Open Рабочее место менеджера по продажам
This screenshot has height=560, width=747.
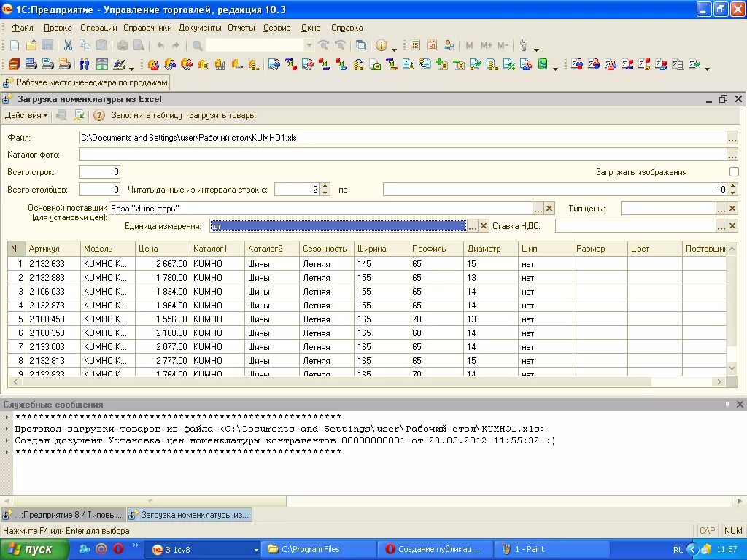pos(86,82)
